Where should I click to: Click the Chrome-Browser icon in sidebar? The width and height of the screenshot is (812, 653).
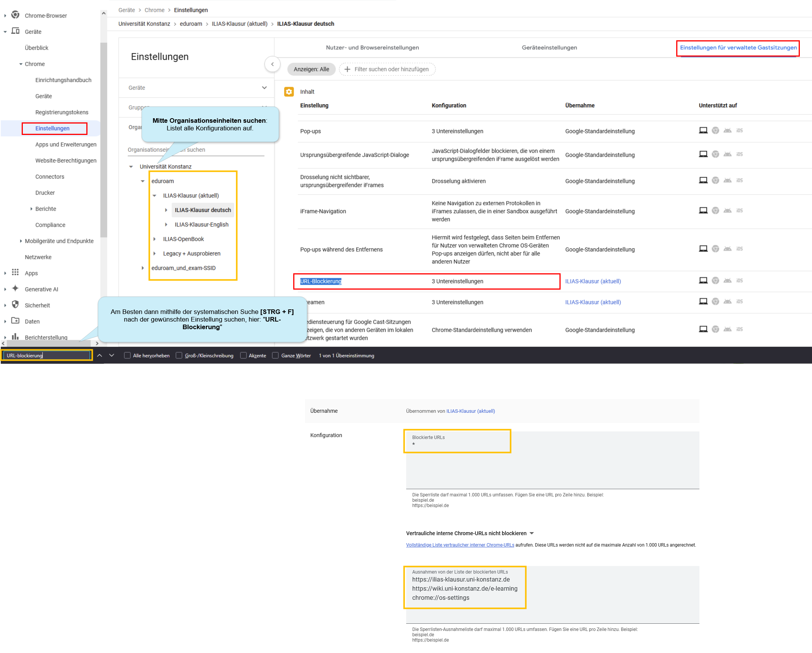click(x=15, y=15)
